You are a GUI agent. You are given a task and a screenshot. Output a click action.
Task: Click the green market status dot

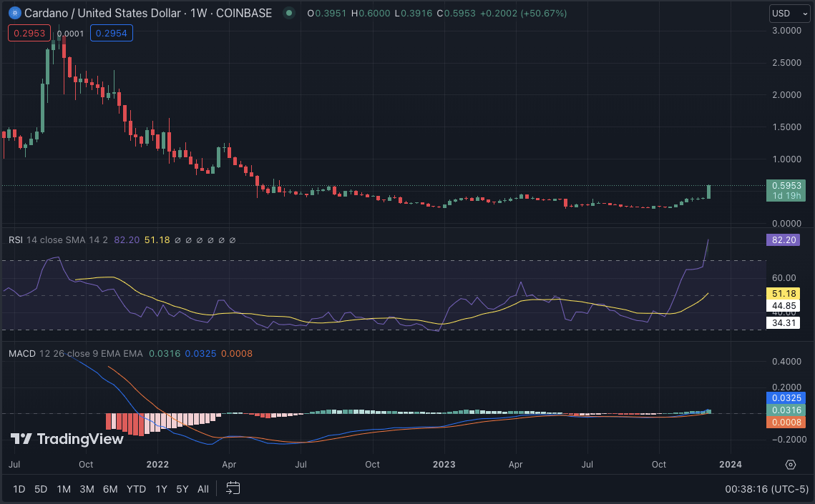tap(288, 13)
